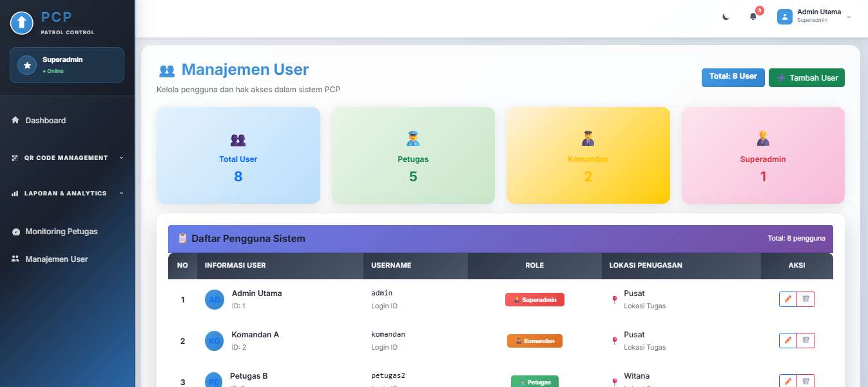Click the Komandan A avatar circle
868x387 pixels.
214,341
